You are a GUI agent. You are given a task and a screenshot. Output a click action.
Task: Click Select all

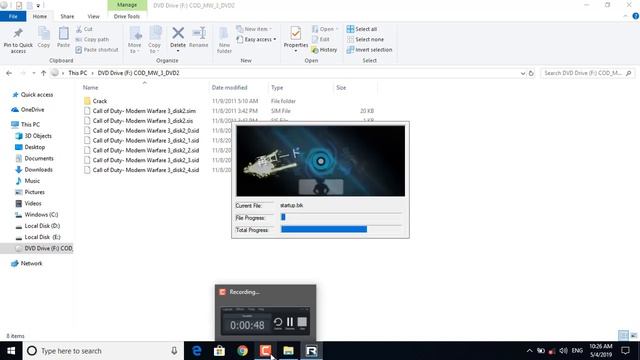(362, 29)
